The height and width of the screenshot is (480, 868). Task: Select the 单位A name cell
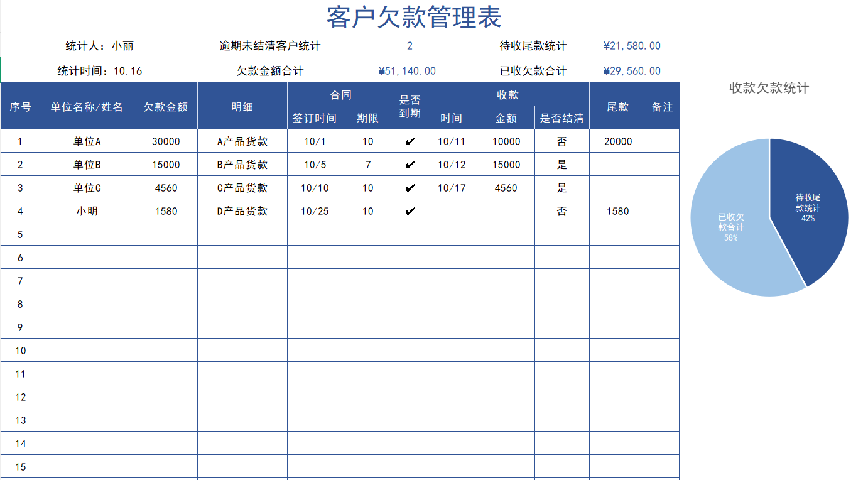pos(87,141)
